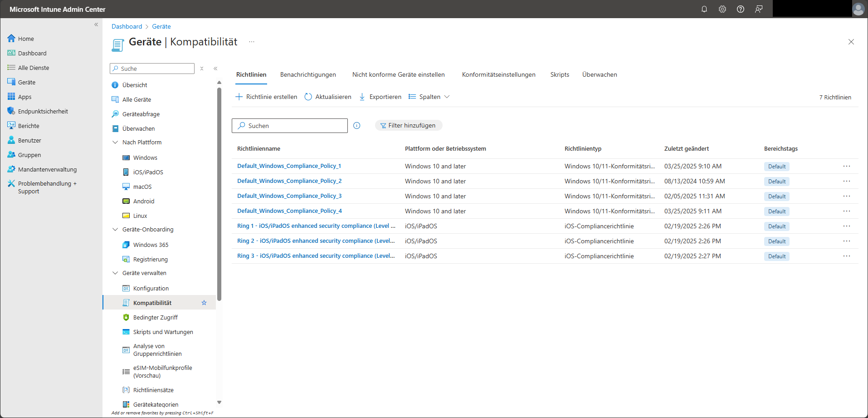
Task: Sort by Zuletzt geändert column header
Action: point(687,148)
